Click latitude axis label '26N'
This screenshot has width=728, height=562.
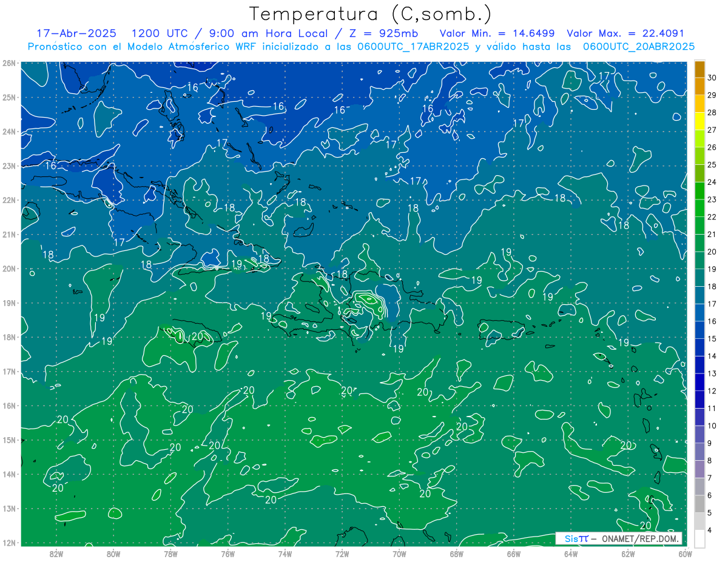[x=8, y=62]
